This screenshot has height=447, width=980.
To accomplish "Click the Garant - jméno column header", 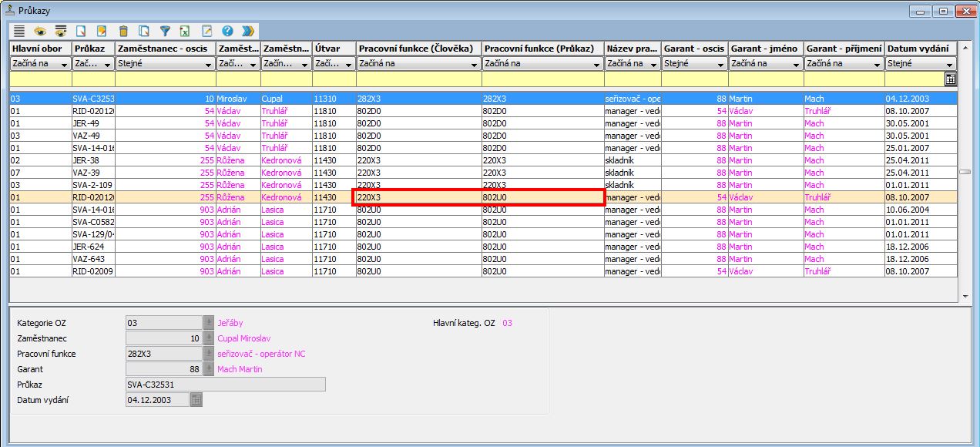I will pyautogui.click(x=765, y=49).
